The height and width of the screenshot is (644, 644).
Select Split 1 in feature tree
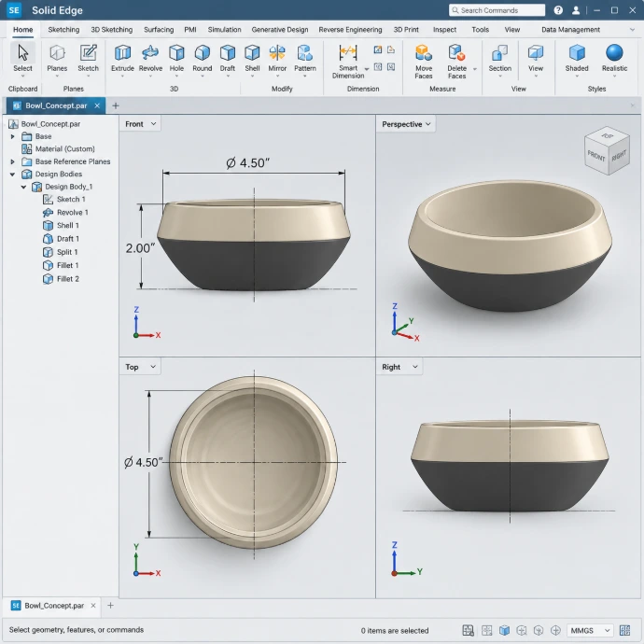[x=61, y=252]
